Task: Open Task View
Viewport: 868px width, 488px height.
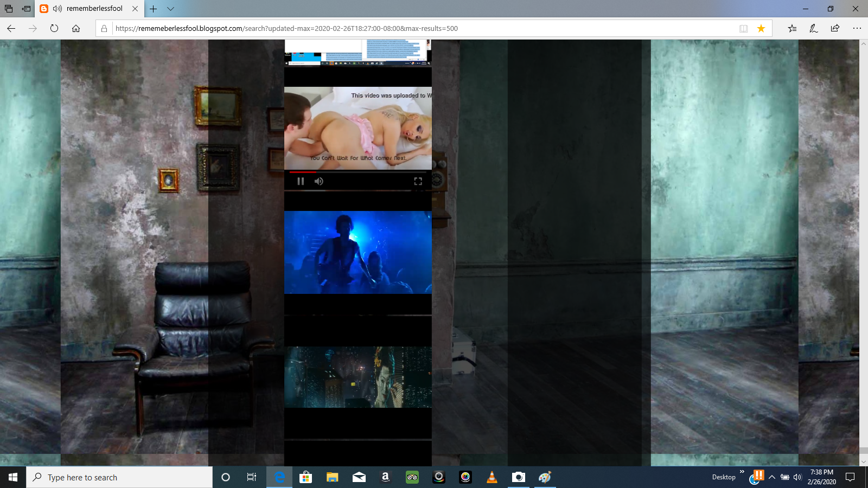Action: point(252,477)
